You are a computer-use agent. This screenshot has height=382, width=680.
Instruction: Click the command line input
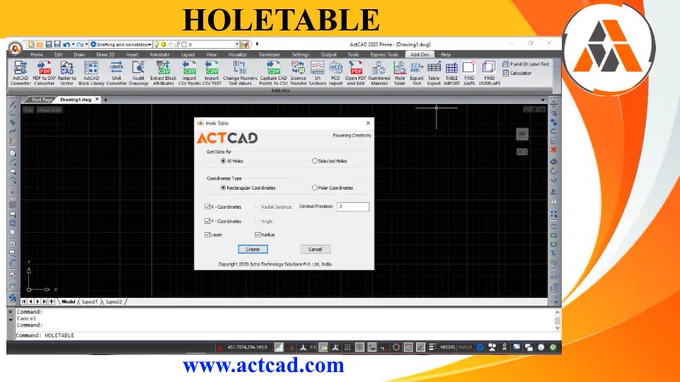click(286, 335)
